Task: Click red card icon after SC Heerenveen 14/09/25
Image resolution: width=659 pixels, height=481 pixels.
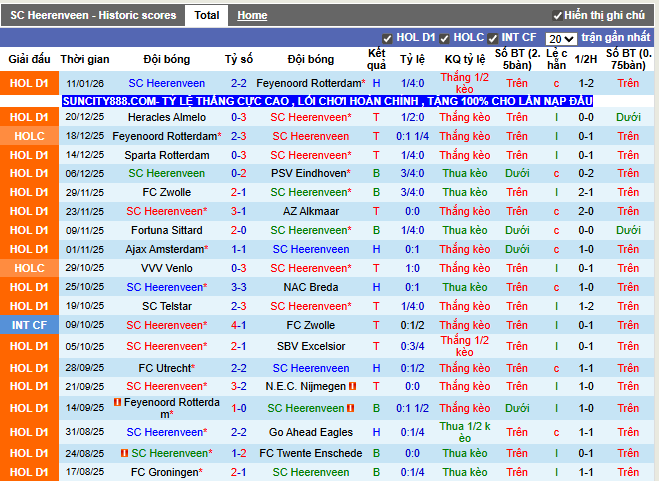Action: (351, 408)
